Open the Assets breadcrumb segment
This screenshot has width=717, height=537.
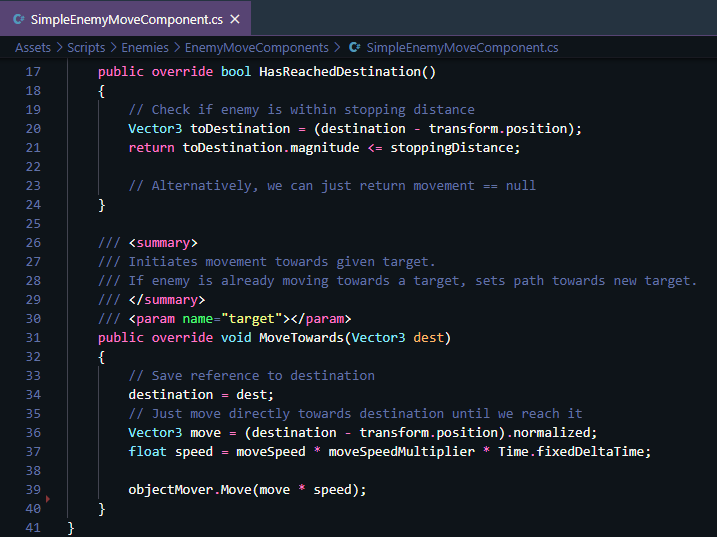(33, 47)
